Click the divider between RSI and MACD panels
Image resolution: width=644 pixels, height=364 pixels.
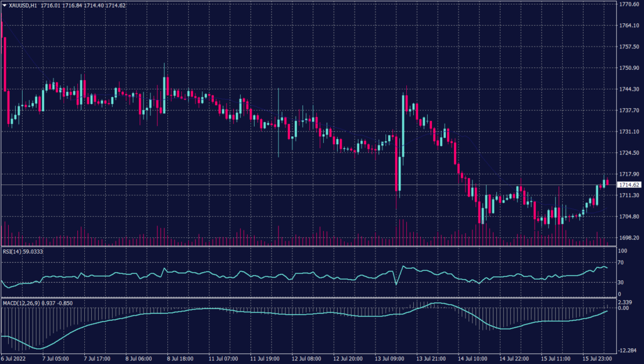pos(308,298)
